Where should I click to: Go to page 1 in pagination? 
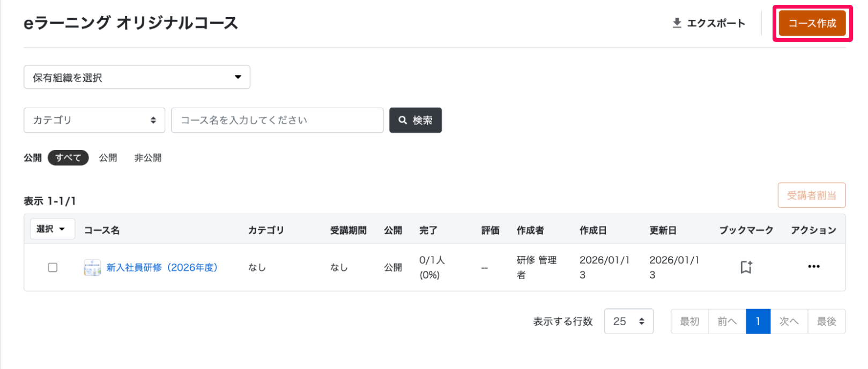point(758,321)
